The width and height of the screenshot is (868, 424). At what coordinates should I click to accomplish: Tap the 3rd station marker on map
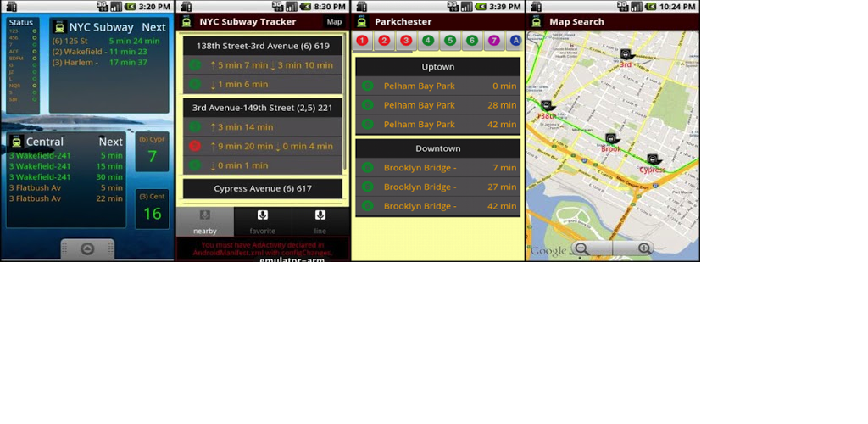[626, 54]
